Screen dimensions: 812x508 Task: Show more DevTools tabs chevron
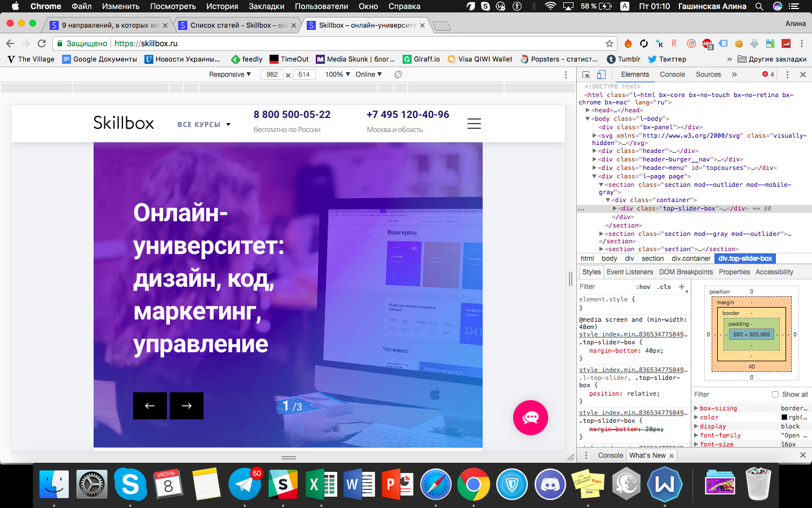tap(734, 75)
